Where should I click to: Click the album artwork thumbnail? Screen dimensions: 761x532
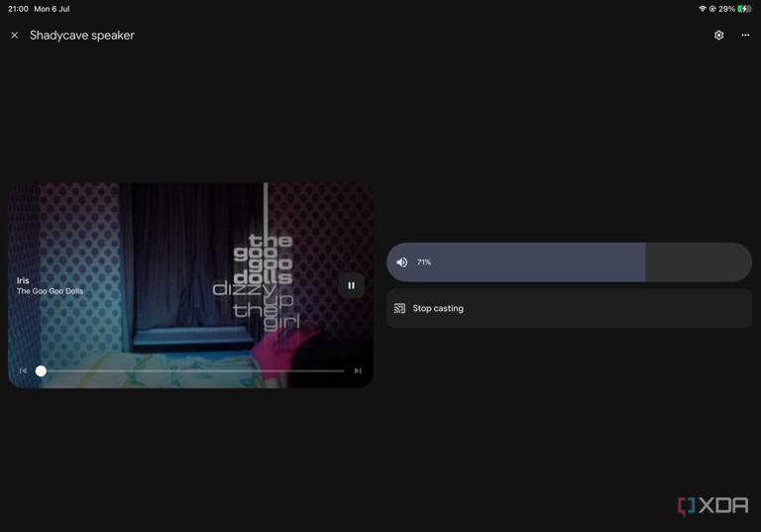point(190,285)
